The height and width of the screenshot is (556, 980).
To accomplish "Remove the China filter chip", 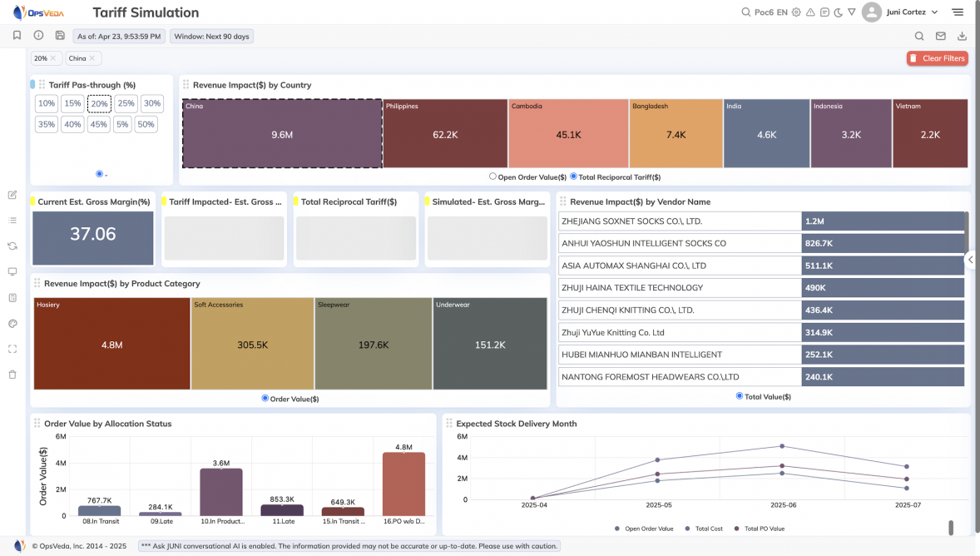I will click(92, 58).
